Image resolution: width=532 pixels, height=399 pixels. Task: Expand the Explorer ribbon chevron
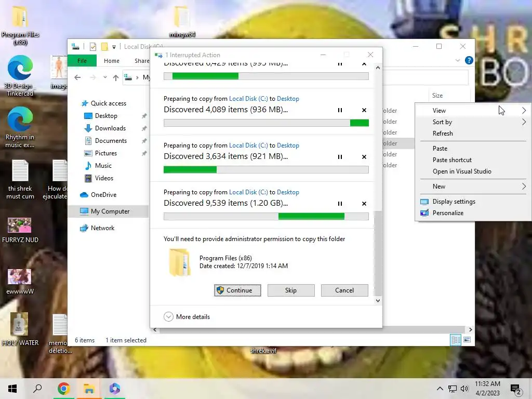pos(458,60)
